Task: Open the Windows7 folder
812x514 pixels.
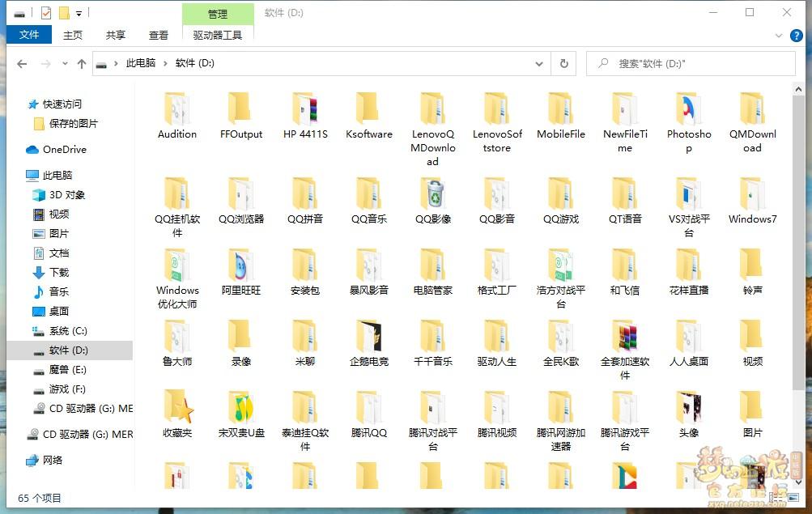Action: [752, 201]
